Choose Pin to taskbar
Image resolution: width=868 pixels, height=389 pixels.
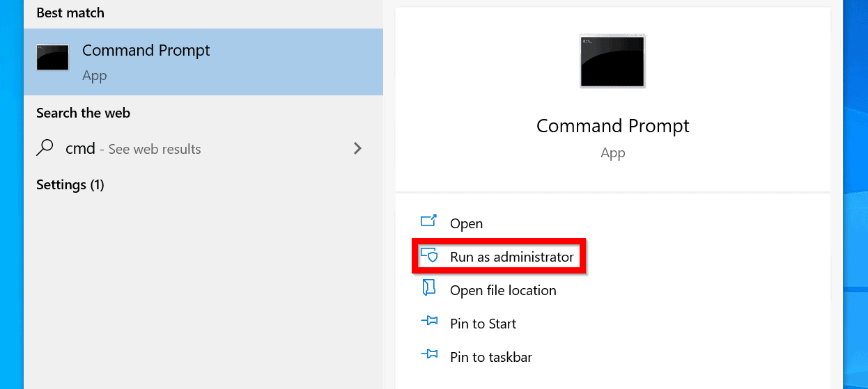coord(490,357)
